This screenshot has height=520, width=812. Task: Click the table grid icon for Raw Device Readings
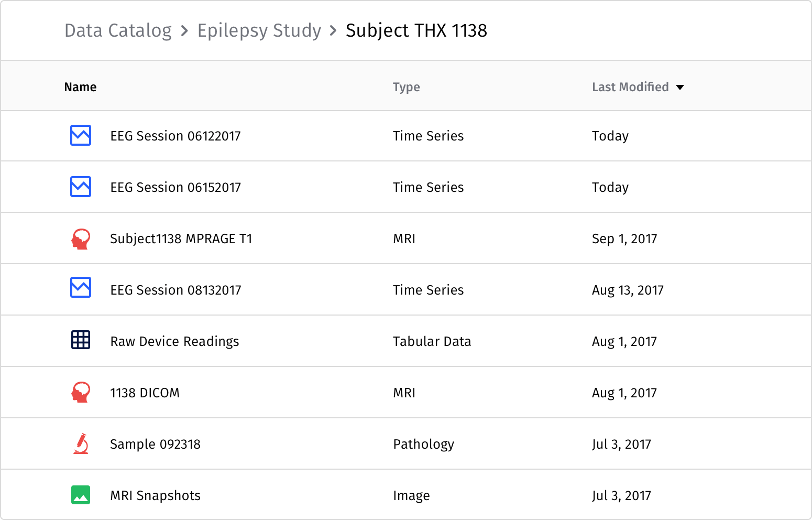[x=81, y=340]
